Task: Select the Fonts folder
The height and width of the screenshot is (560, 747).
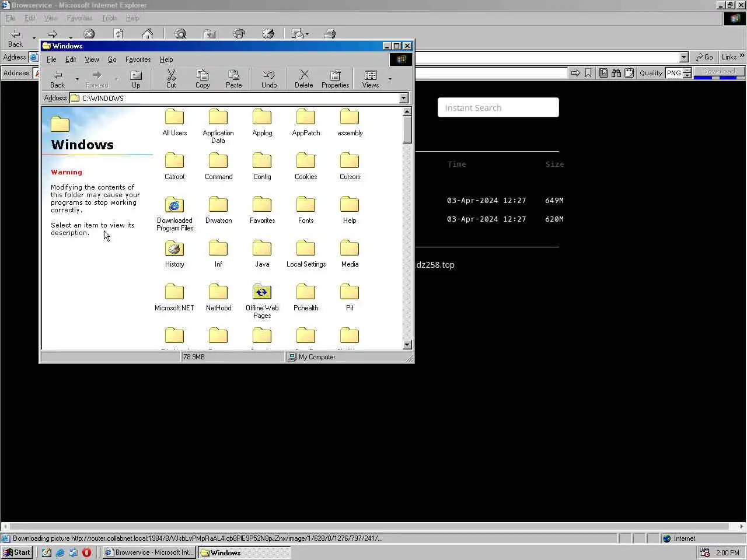Action: (306, 210)
